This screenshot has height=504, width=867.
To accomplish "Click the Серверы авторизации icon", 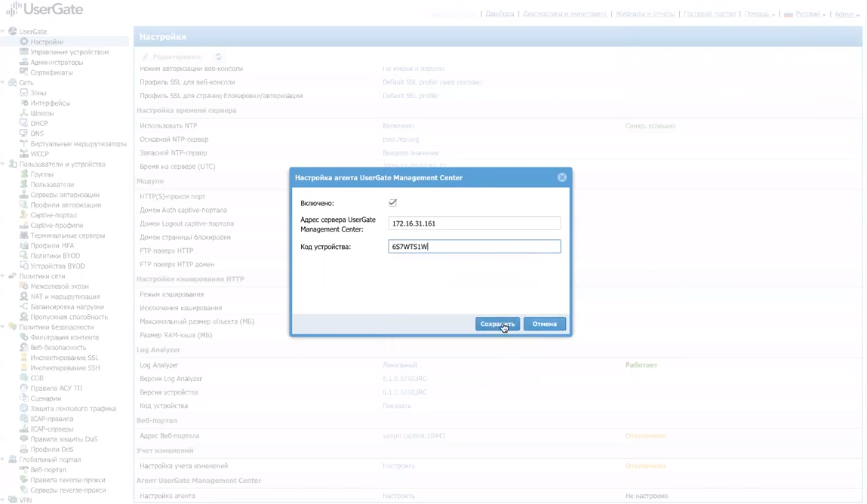I will point(24,195).
